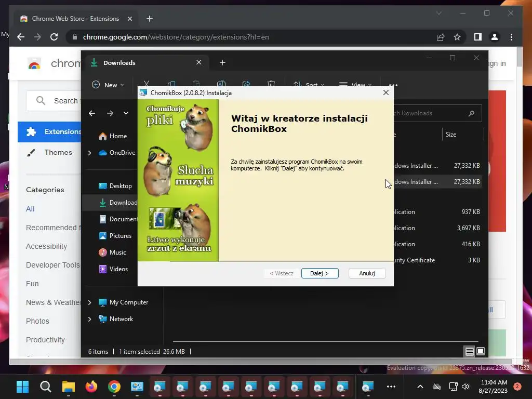This screenshot has height=399, width=532.
Task: Choose the Photos category
Action: point(37,321)
